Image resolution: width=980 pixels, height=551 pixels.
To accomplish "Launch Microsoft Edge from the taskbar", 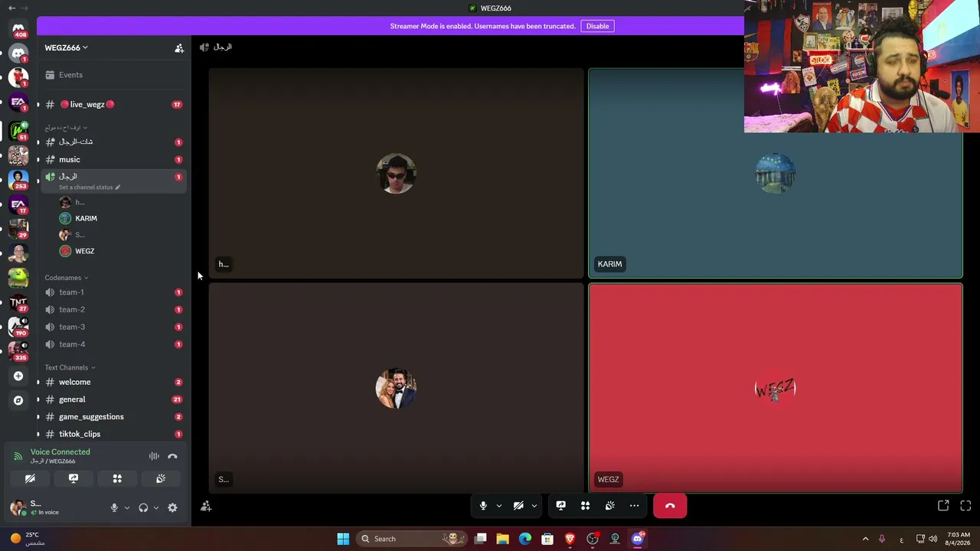I will [525, 539].
